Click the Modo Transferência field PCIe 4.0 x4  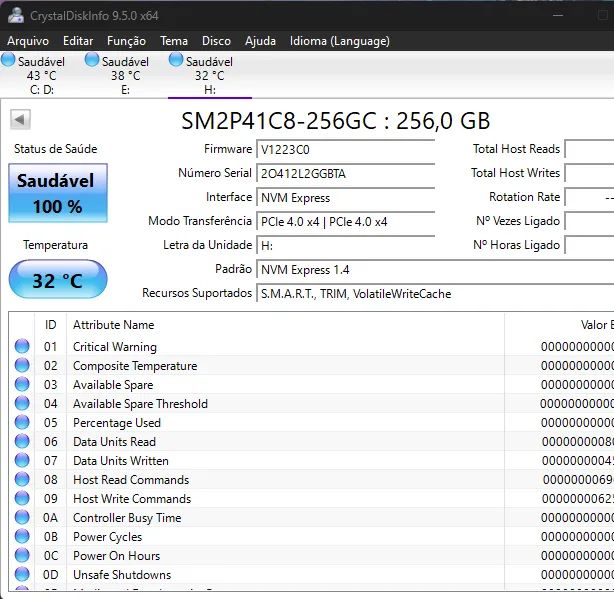coord(346,222)
